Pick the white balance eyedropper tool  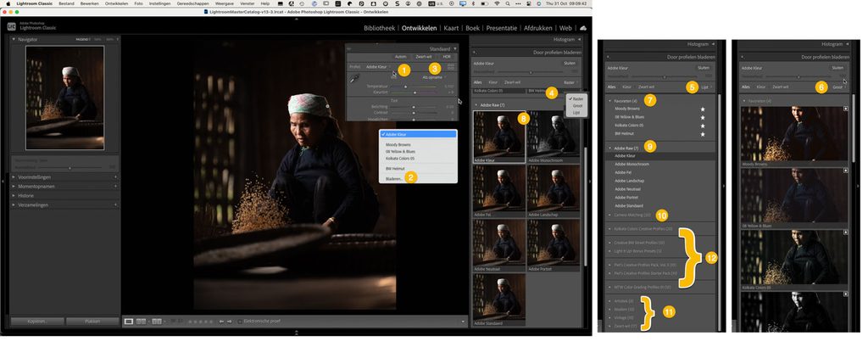point(353,78)
